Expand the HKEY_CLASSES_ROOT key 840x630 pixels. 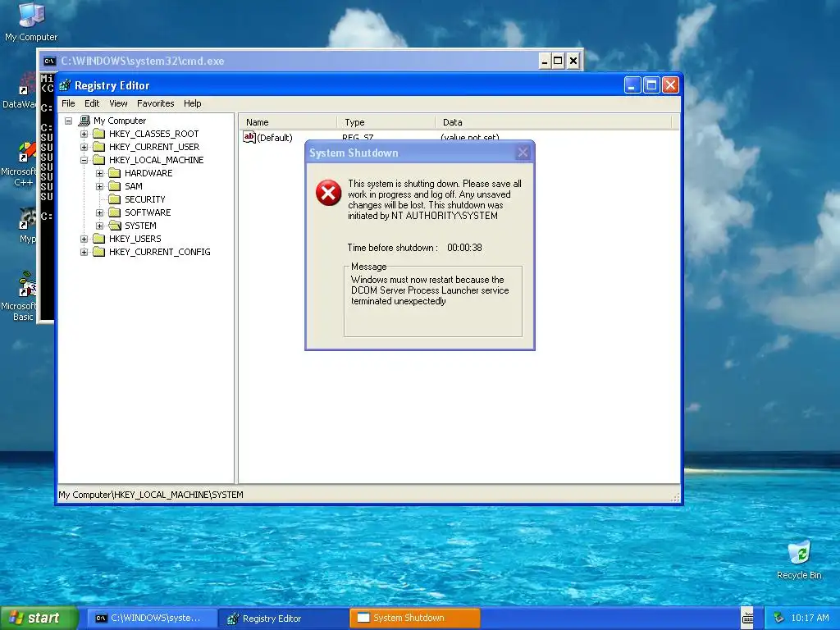[x=84, y=134]
